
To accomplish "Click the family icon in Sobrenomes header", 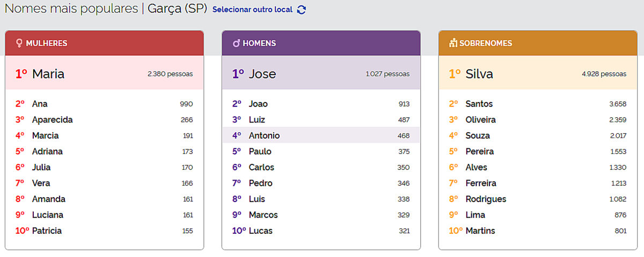I will coord(453,43).
